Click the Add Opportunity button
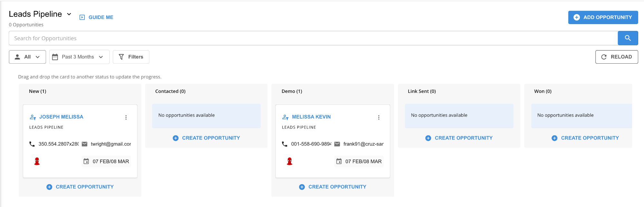 pyautogui.click(x=603, y=17)
